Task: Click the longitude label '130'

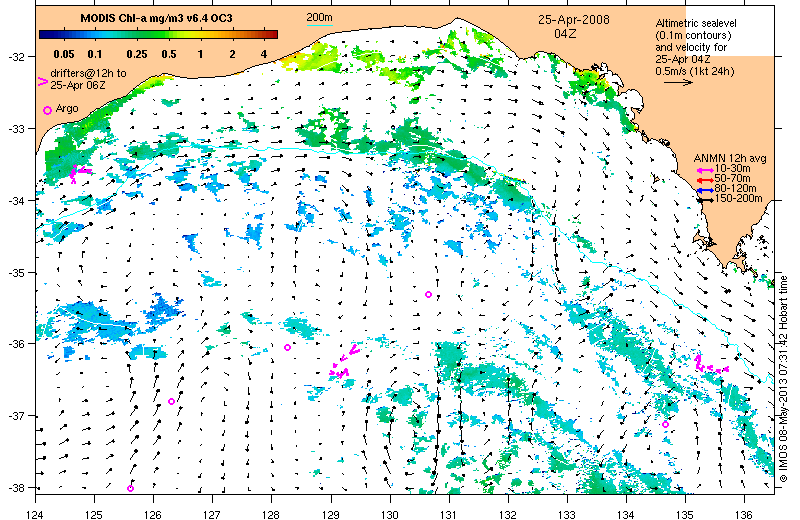Action: tap(390, 514)
